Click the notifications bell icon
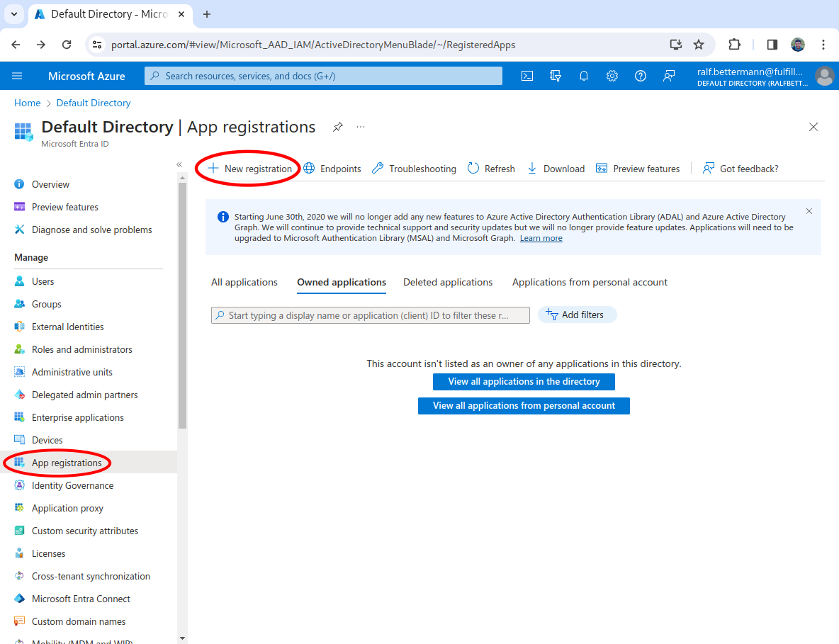The height and width of the screenshot is (644, 839). click(x=584, y=76)
